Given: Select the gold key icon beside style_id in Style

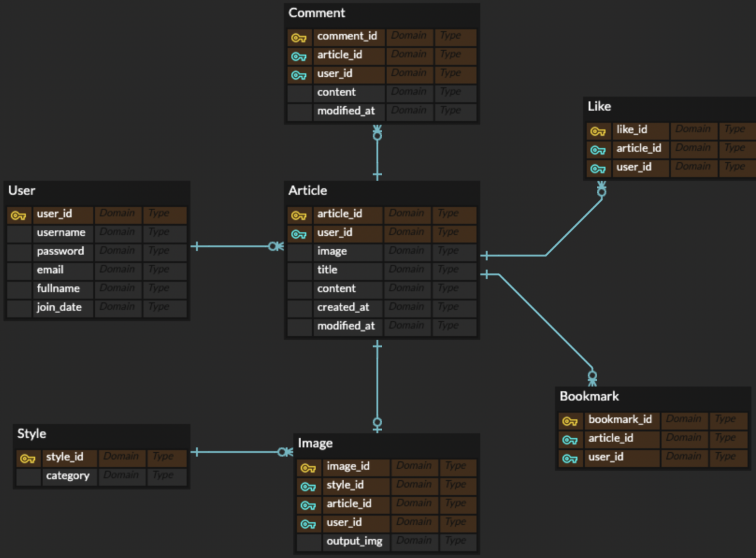Looking at the screenshot, I should click(x=28, y=458).
